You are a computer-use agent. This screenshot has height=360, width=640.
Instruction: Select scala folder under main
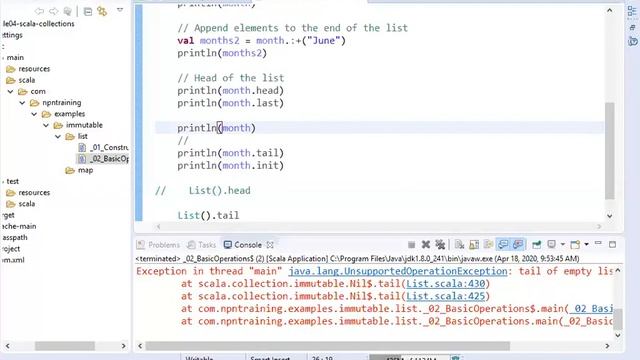[21, 80]
